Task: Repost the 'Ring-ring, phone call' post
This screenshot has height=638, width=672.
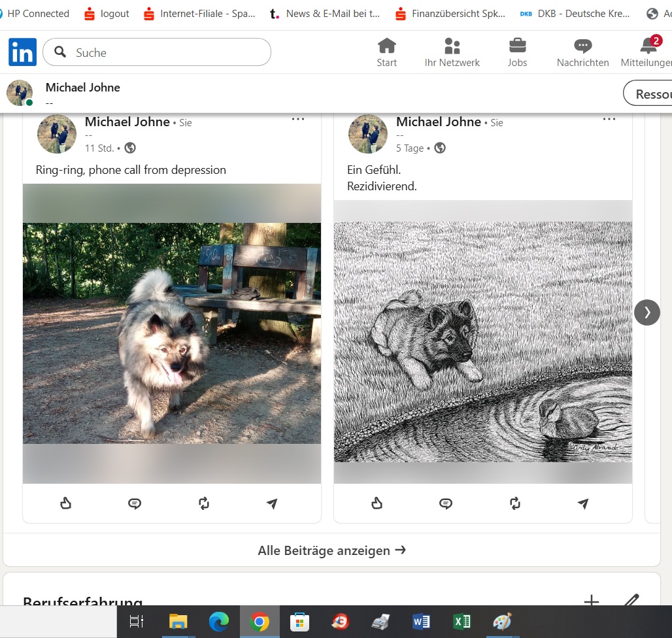Action: pyautogui.click(x=204, y=503)
